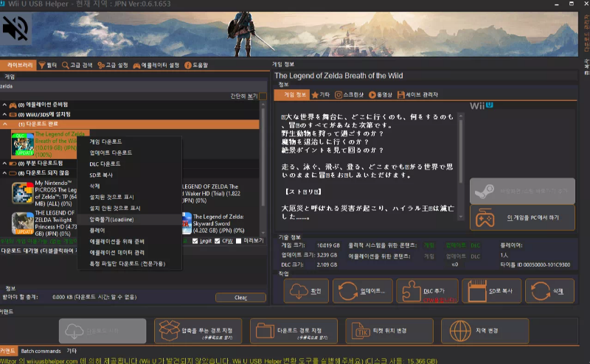This screenshot has width=590, height=364.
Task: Choose 게임 다운로드 from context menu
Action: (x=130, y=141)
